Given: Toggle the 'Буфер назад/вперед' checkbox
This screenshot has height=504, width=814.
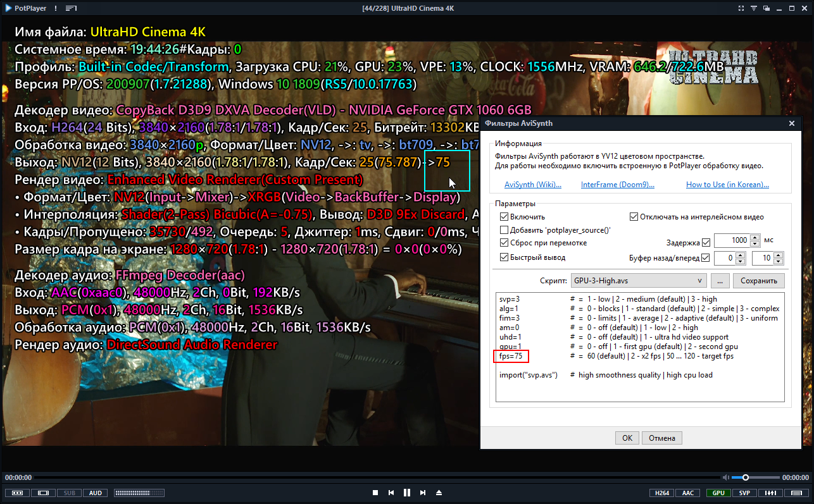Looking at the screenshot, I should click(x=706, y=258).
